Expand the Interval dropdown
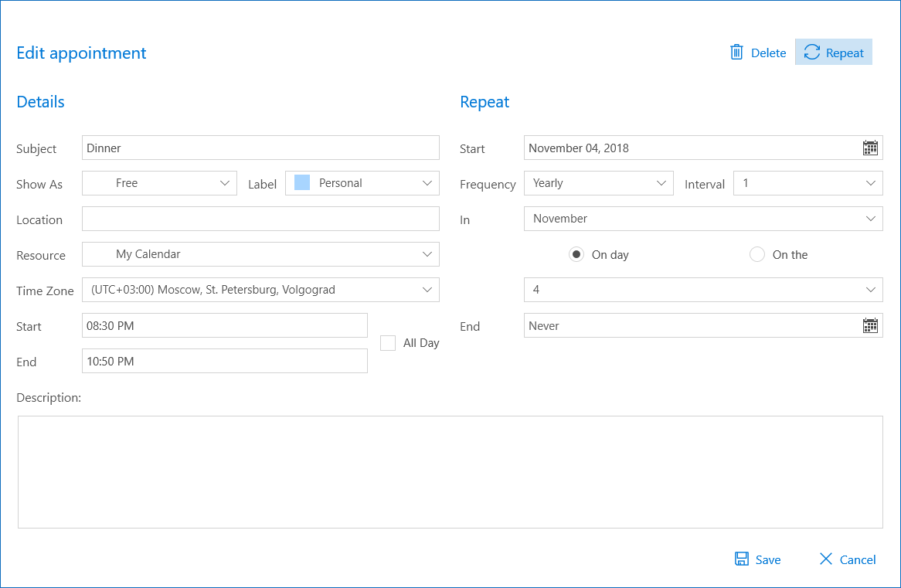Viewport: 901px width, 588px height. click(x=808, y=183)
